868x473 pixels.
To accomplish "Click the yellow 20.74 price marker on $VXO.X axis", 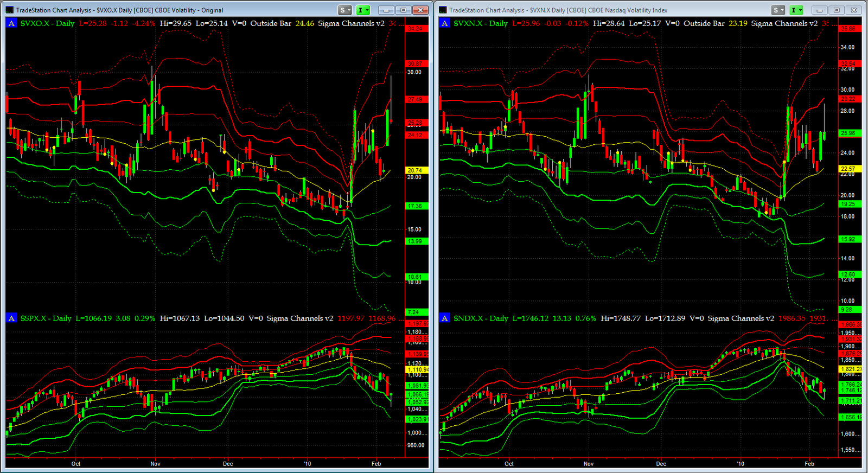I will point(416,170).
